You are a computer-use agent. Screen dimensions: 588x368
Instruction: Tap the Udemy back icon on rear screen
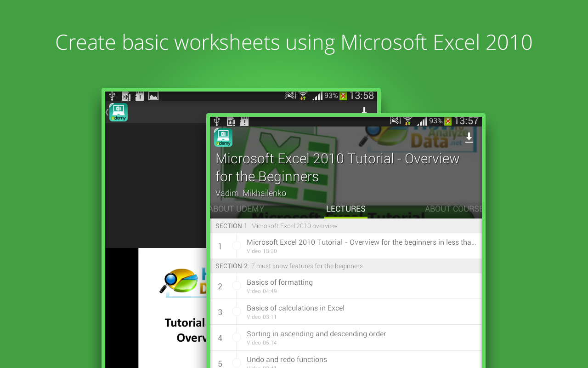(x=117, y=112)
